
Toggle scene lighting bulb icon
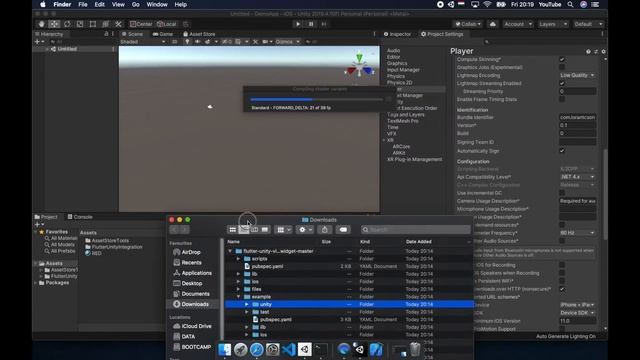pyautogui.click(x=187, y=42)
